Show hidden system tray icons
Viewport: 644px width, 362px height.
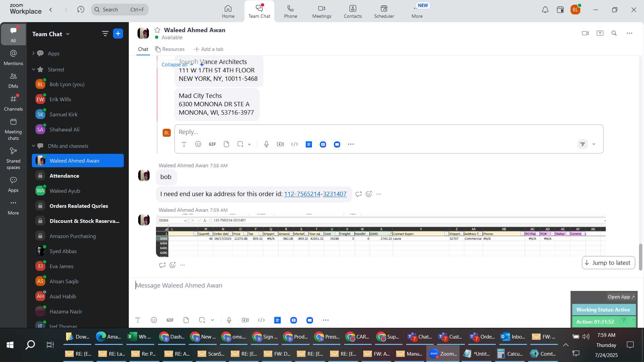tap(566, 345)
